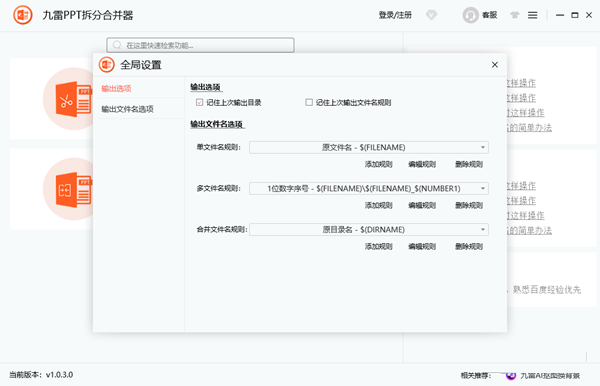Select the 输出选项 sidebar tab

[116, 88]
